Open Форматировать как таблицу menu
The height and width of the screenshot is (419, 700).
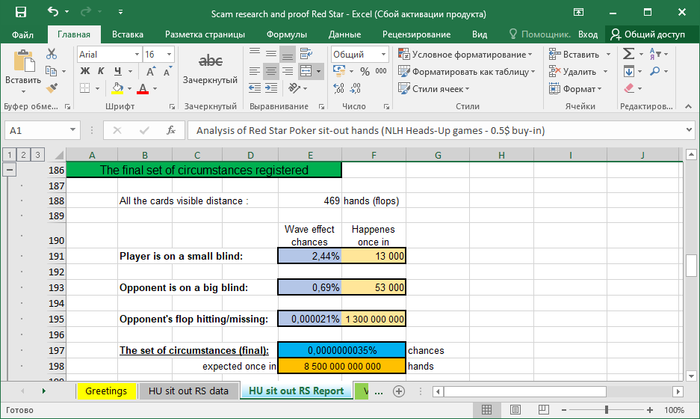[x=467, y=71]
